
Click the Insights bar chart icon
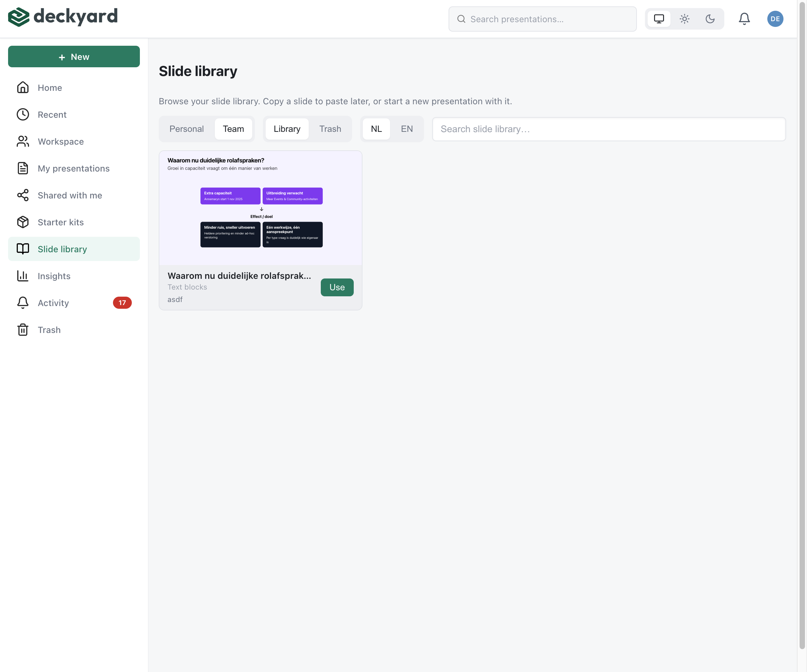[23, 276]
